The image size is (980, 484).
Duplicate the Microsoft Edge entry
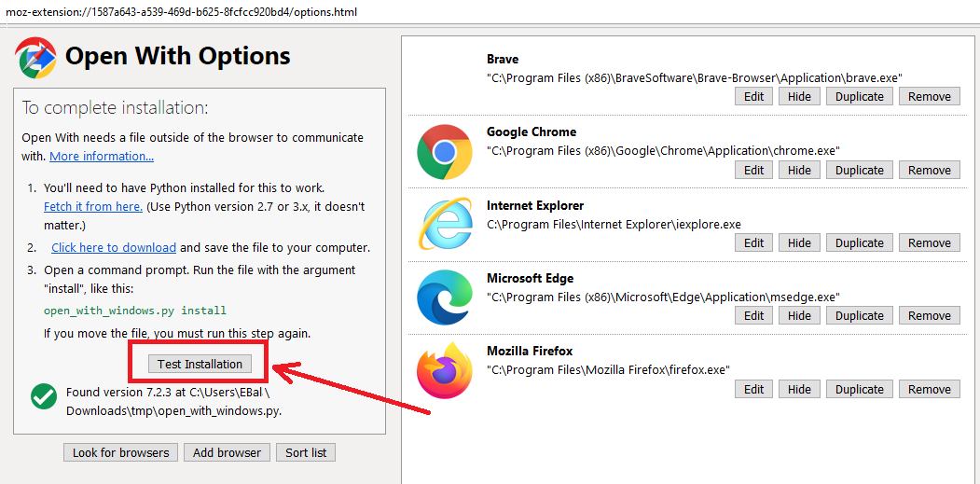[x=860, y=316]
